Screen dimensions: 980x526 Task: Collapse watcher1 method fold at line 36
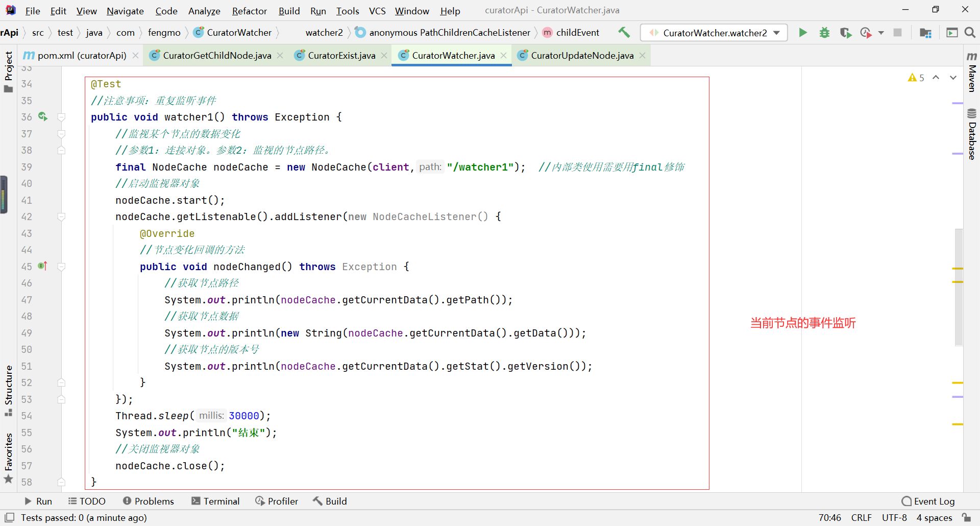click(x=61, y=117)
